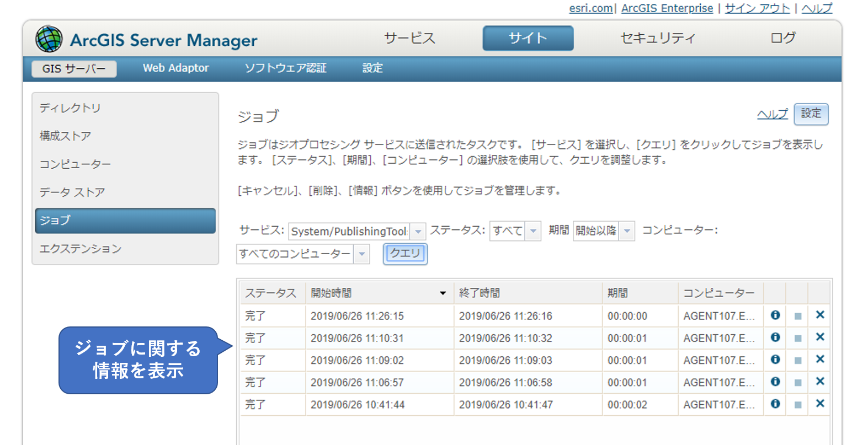Cancel the job started 11:26:15

(x=798, y=316)
